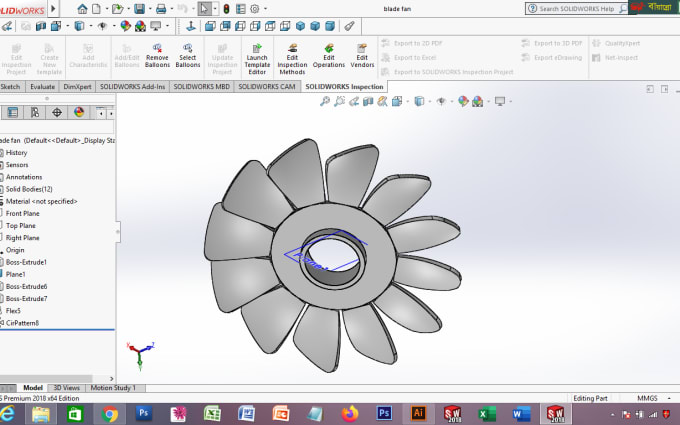Viewport: 680px width, 425px height.
Task: Click the Apply Scene icon in the viewport toolbar
Action: click(477, 101)
